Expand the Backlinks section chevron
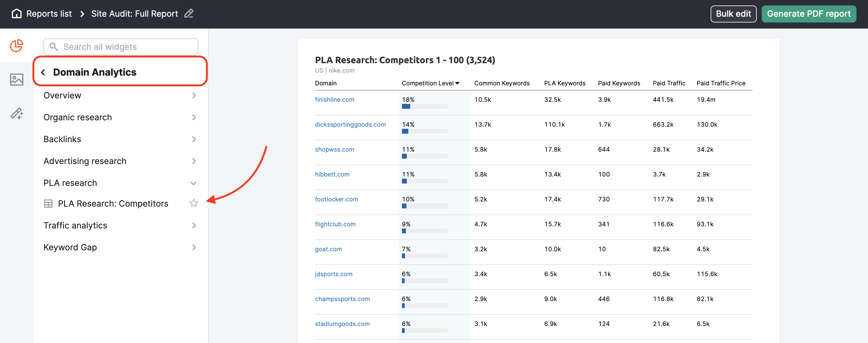This screenshot has height=343, width=868. tap(194, 139)
